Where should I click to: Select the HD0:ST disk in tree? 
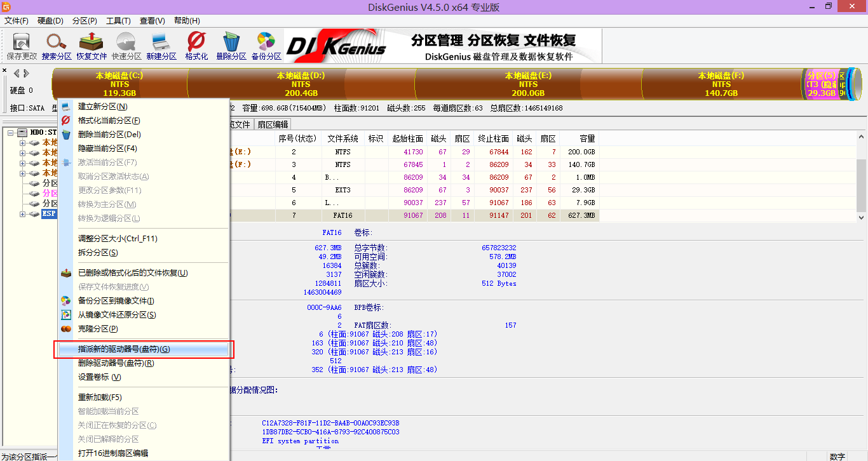[44, 133]
